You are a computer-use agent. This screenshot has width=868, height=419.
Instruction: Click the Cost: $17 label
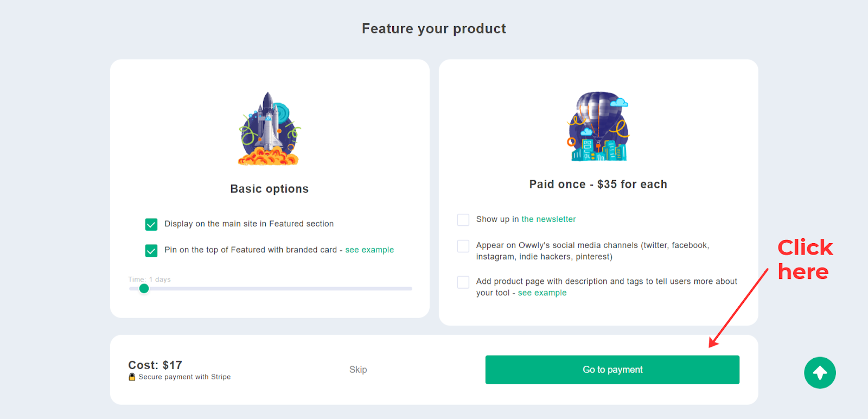tap(155, 365)
